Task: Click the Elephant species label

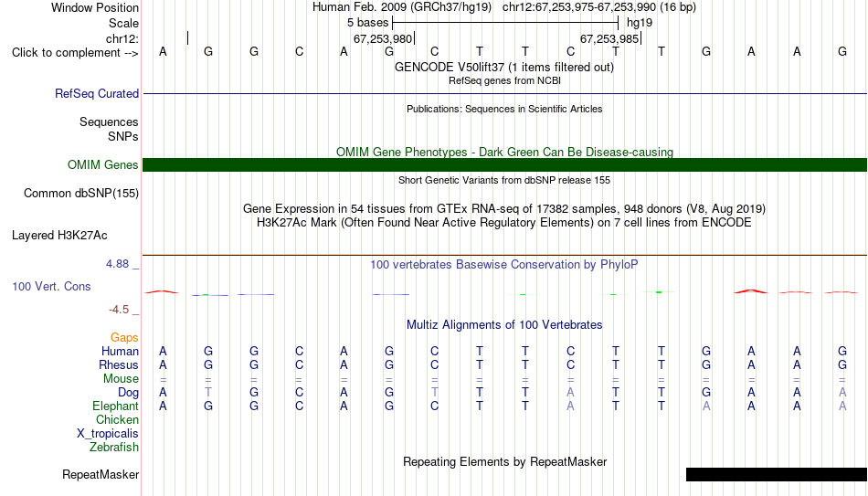Action: coord(116,406)
